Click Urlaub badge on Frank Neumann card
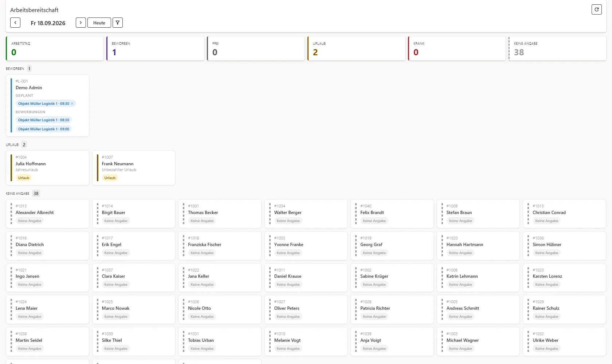 110,178
